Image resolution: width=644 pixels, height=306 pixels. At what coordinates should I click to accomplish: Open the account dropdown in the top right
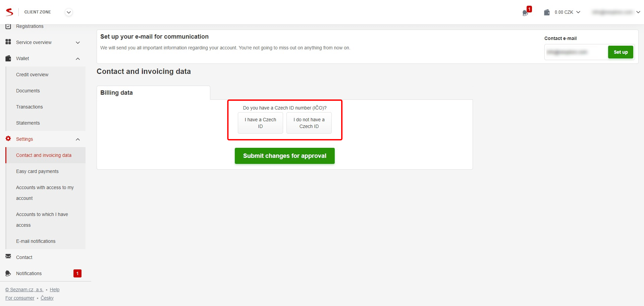638,12
